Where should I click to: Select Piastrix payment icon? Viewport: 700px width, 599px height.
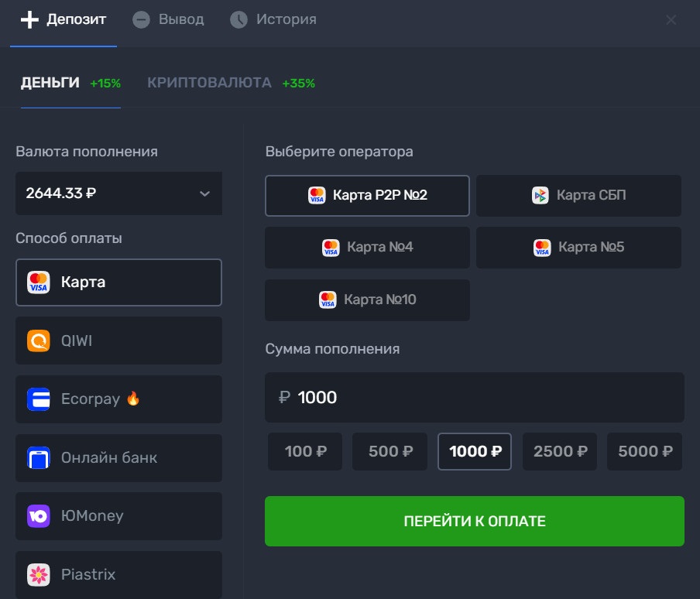38,575
